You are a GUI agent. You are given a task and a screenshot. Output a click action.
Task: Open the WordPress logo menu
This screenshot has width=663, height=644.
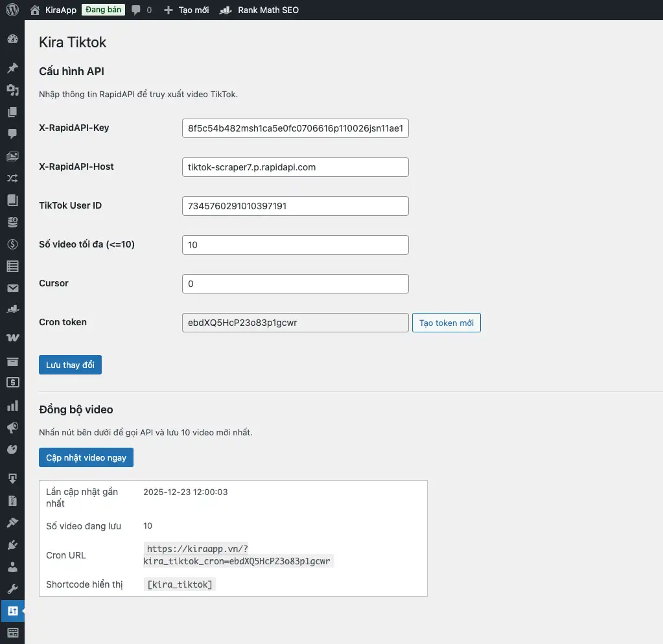[x=12, y=10]
